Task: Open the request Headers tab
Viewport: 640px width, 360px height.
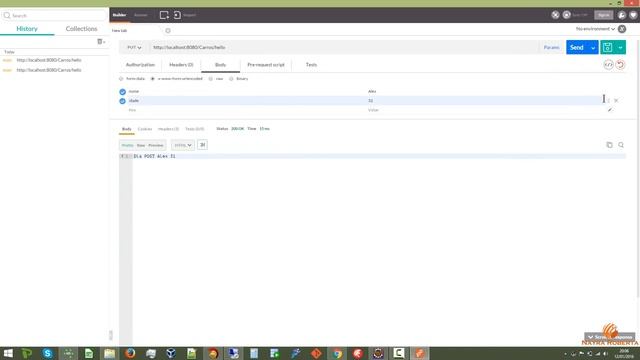Action: coord(181,65)
